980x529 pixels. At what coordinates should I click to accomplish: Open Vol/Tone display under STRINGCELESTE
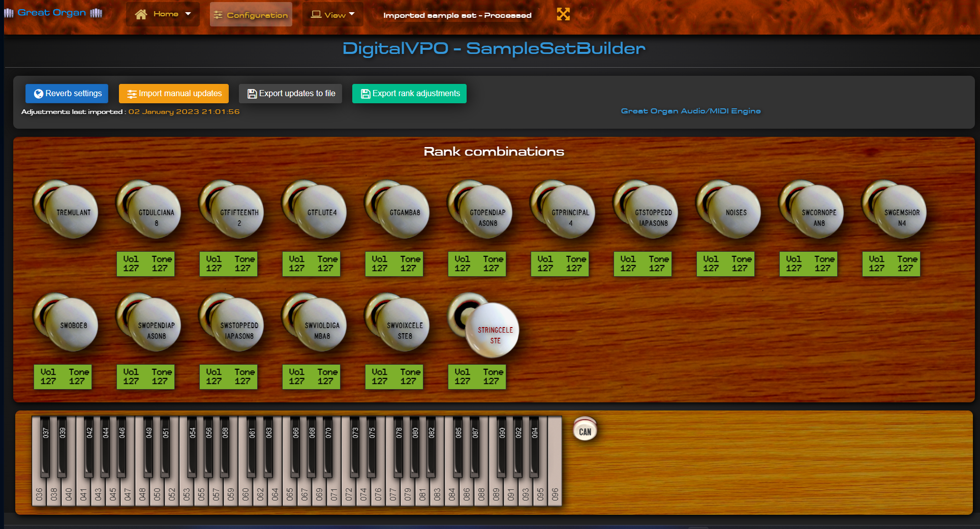(477, 377)
